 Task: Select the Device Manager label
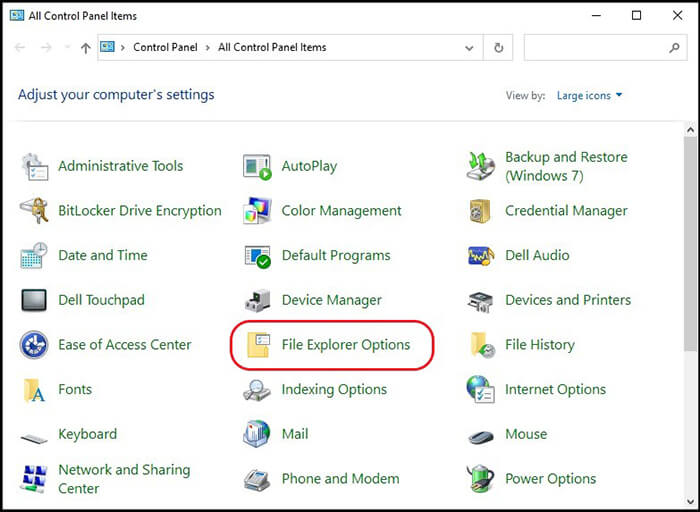tap(332, 300)
